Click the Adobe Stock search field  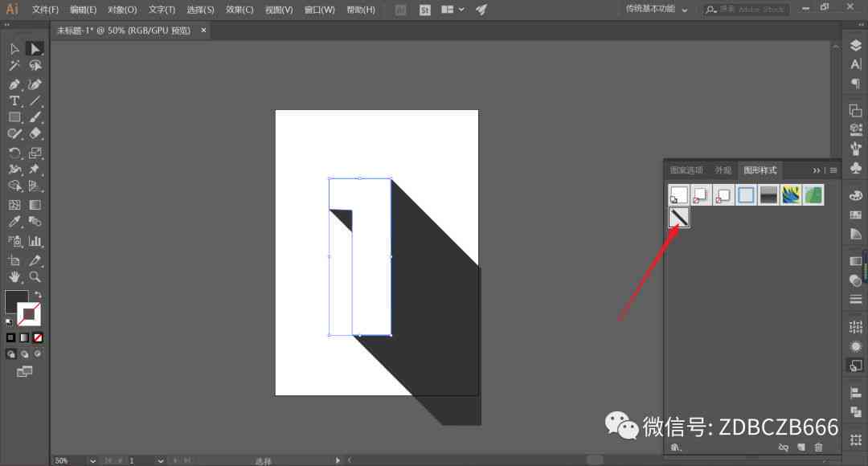[x=746, y=10]
